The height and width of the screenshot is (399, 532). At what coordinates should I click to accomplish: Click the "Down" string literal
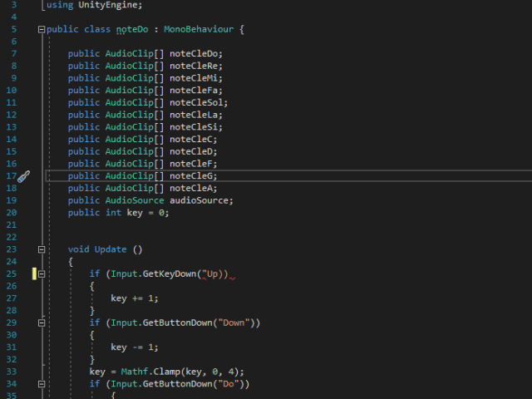[x=234, y=323]
